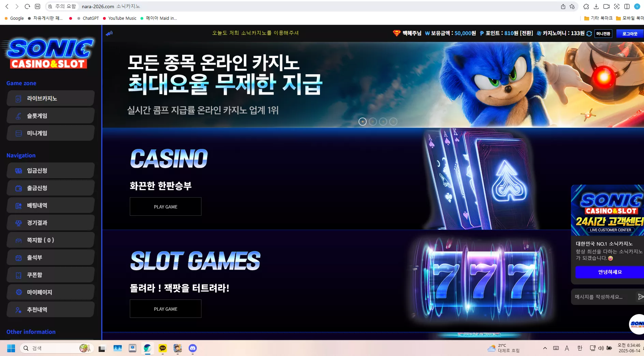This screenshot has width=644, height=356.
Task: Open the 출금신청 navigation item
Action: [50, 188]
